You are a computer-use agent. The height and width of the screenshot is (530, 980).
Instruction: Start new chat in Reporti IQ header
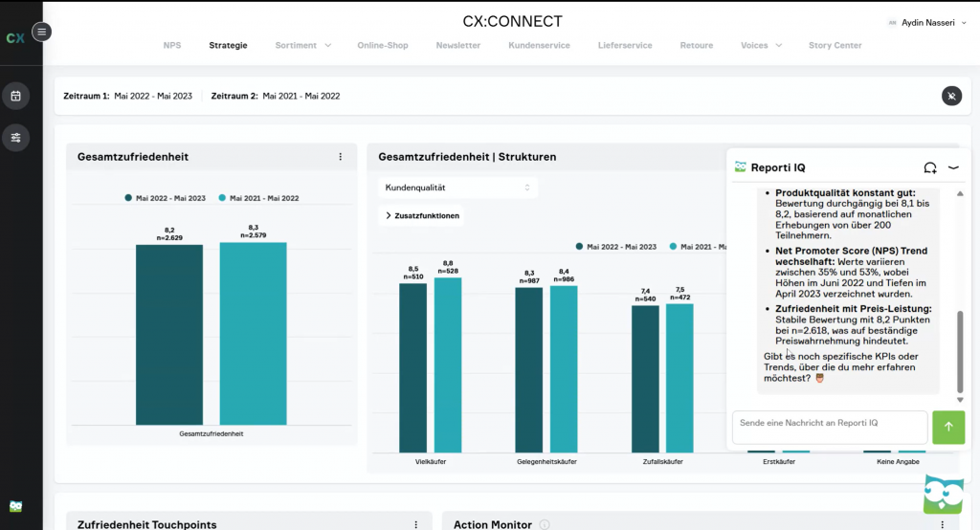click(x=929, y=167)
